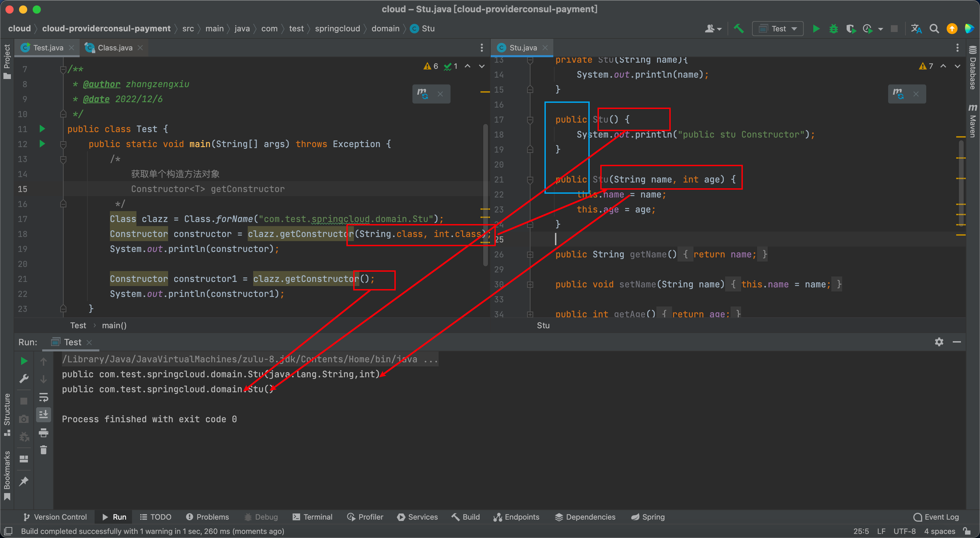Go to previous highlighted error in Stu.java
Viewport: 980px width, 538px height.
[943, 66]
